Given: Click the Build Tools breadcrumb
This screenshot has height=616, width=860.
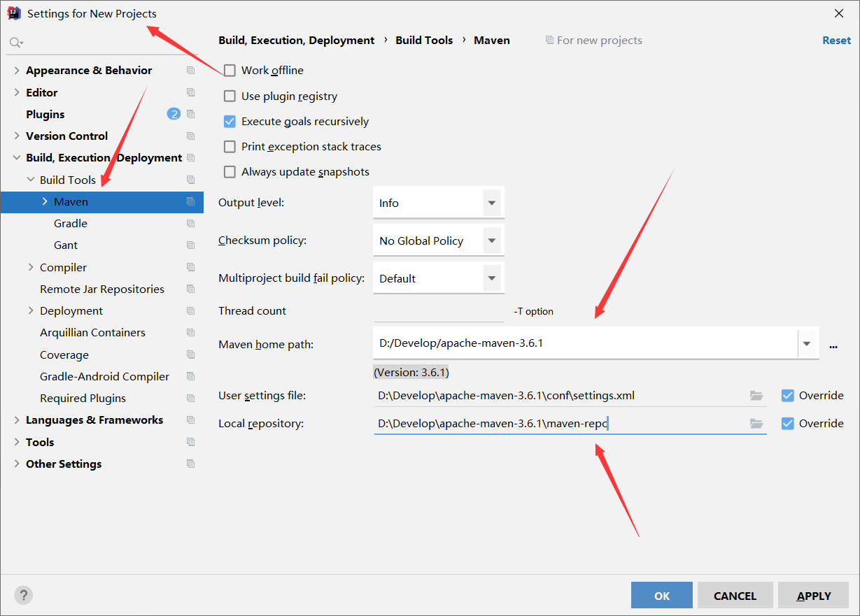Looking at the screenshot, I should point(424,41).
